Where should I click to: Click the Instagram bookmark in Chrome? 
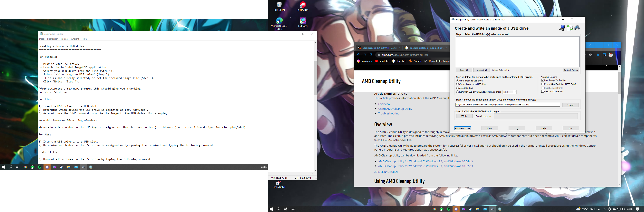tap(364, 61)
